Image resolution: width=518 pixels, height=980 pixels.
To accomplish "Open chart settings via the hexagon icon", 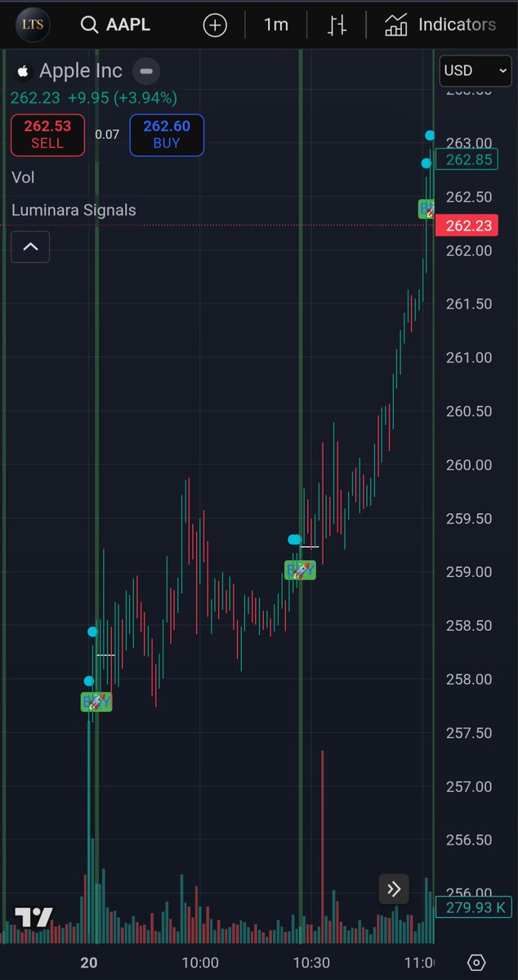I will (476, 962).
